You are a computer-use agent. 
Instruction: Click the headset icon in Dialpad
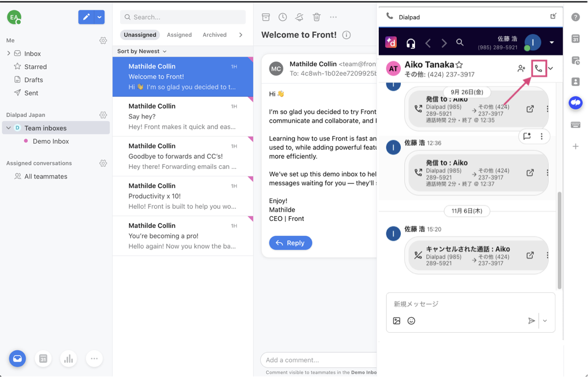coord(410,43)
